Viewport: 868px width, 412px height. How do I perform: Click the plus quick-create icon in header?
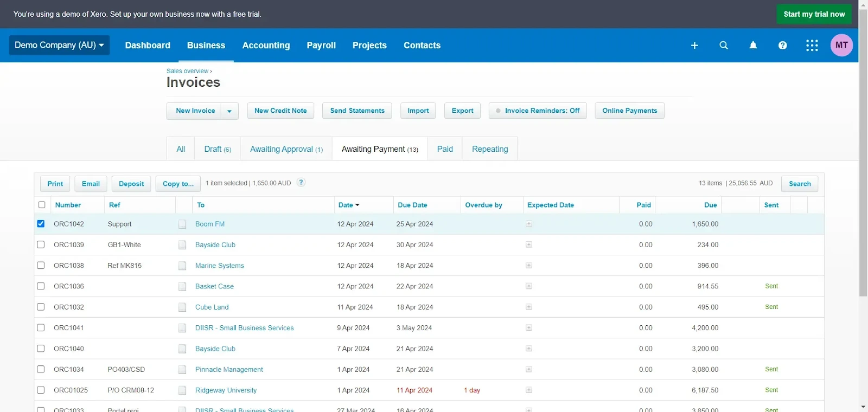click(x=694, y=46)
